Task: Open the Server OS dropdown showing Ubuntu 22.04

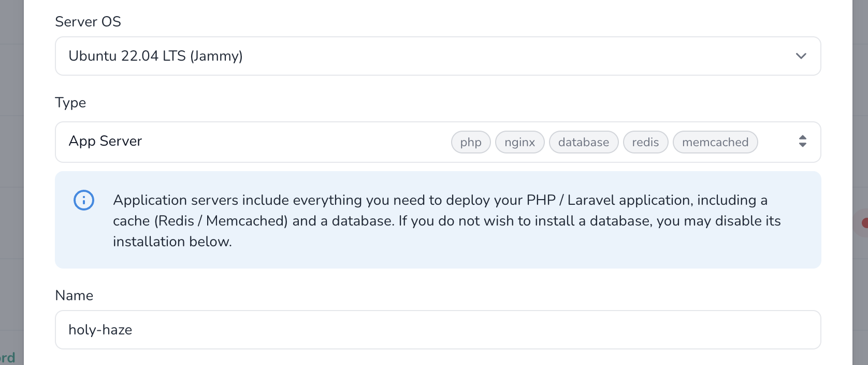Action: pyautogui.click(x=438, y=56)
